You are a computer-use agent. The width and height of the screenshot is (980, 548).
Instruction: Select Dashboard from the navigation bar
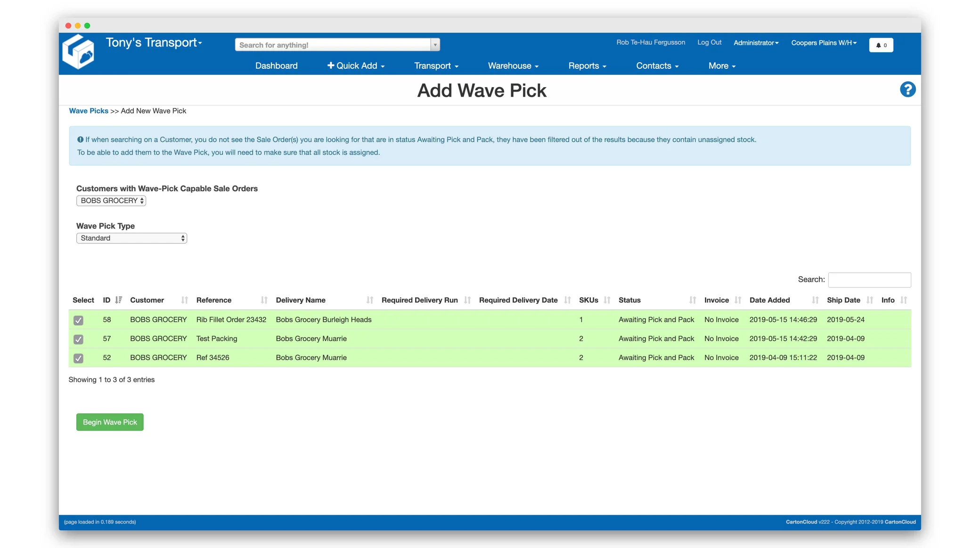(x=276, y=65)
